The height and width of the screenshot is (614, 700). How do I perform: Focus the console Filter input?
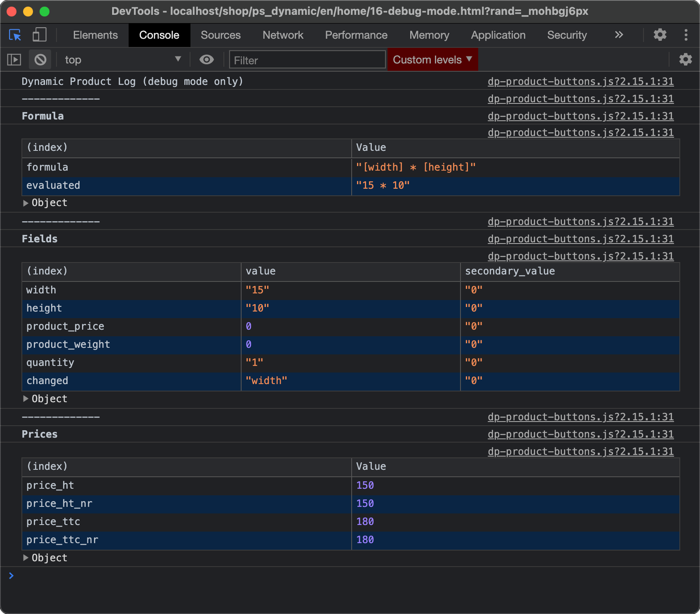[308, 60]
